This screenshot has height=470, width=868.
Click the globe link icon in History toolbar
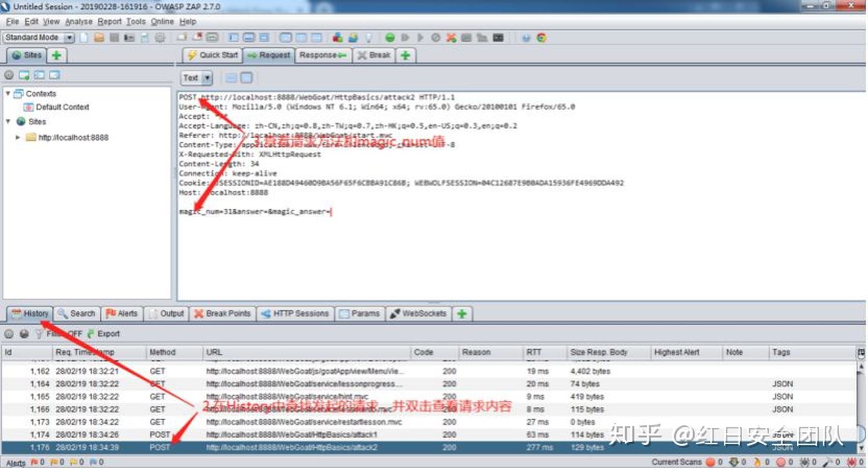pos(24,334)
